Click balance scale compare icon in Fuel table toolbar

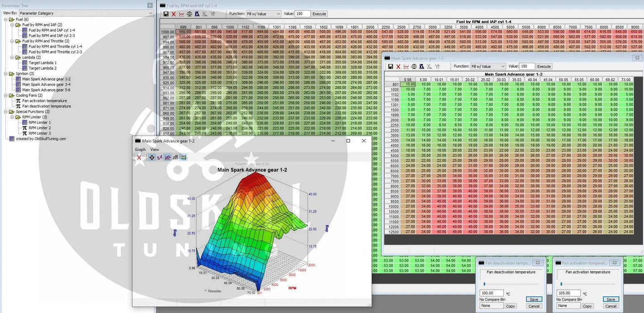coord(189,14)
